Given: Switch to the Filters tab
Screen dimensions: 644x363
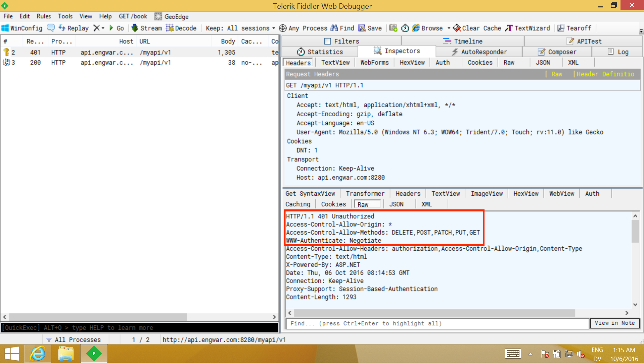Looking at the screenshot, I should pyautogui.click(x=341, y=41).
